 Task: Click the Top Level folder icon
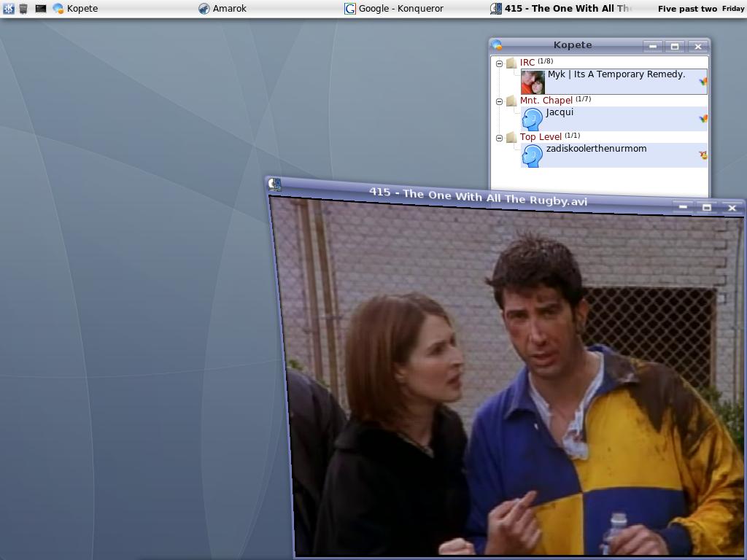(x=511, y=137)
